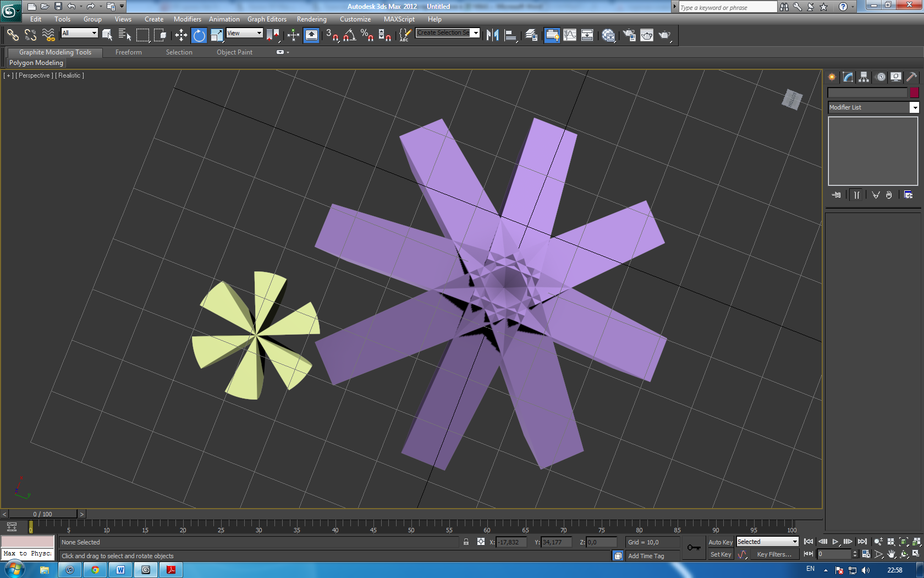Open the viewport Realistic shading menu

click(x=69, y=75)
